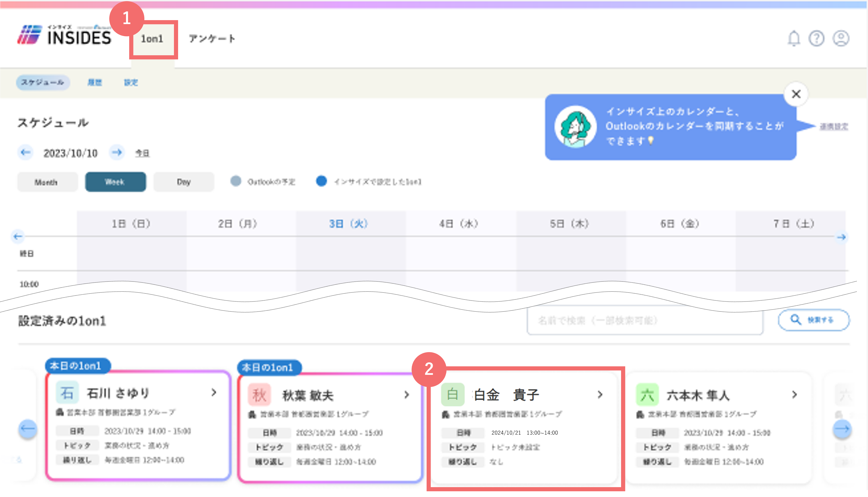This screenshot has height=497, width=868.
Task: Click 本日の1on1 badge on 石川 card
Action: pos(78,366)
